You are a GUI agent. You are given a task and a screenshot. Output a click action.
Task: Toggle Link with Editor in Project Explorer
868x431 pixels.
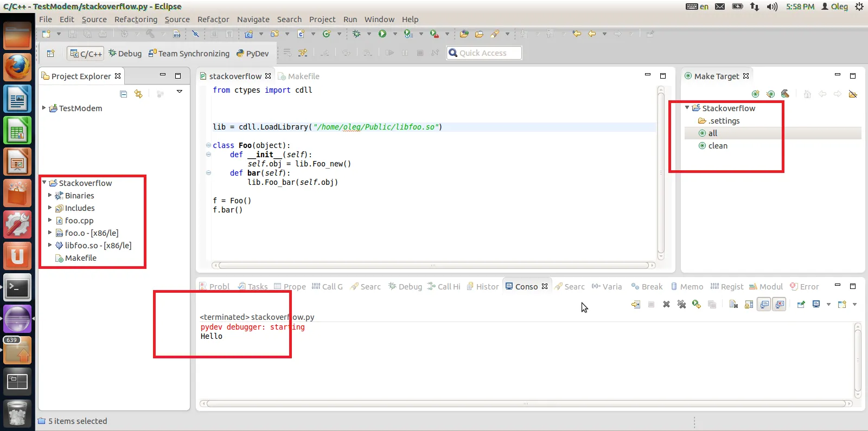pos(138,94)
